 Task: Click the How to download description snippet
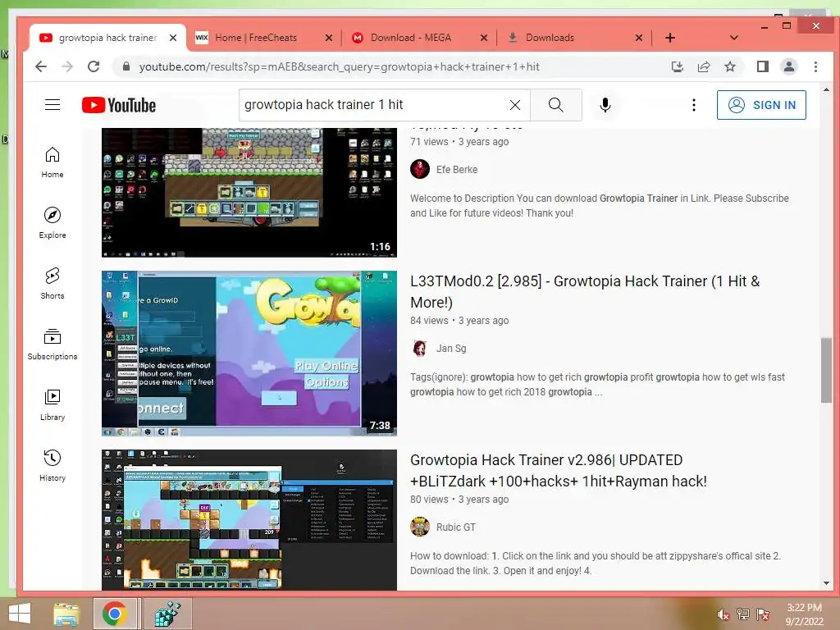click(596, 564)
